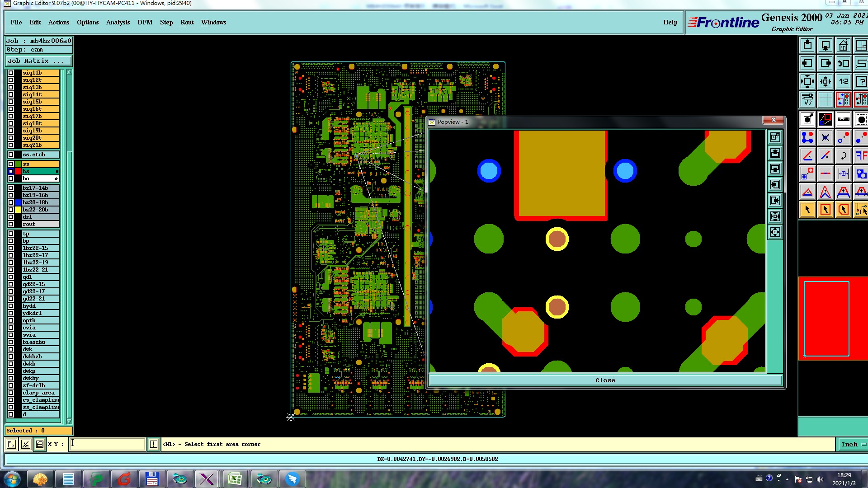Open the Analysis menu
The image size is (868, 488).
click(118, 23)
